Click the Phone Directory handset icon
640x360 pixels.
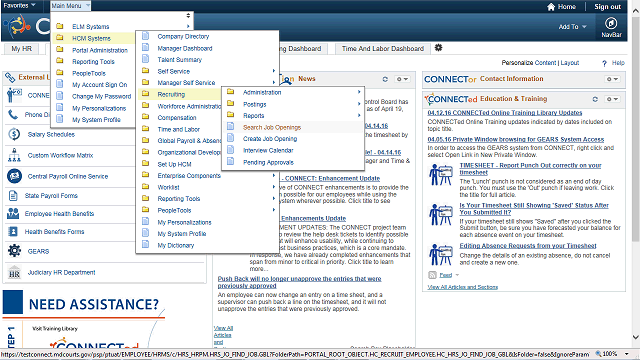pos(13,115)
